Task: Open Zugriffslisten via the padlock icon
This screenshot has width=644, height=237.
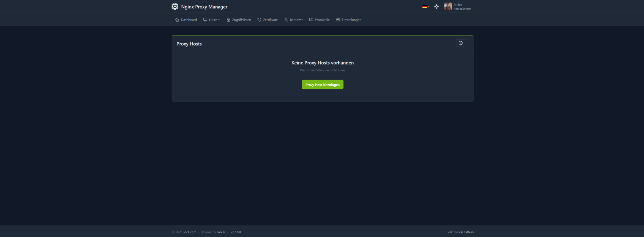Action: coord(228,20)
